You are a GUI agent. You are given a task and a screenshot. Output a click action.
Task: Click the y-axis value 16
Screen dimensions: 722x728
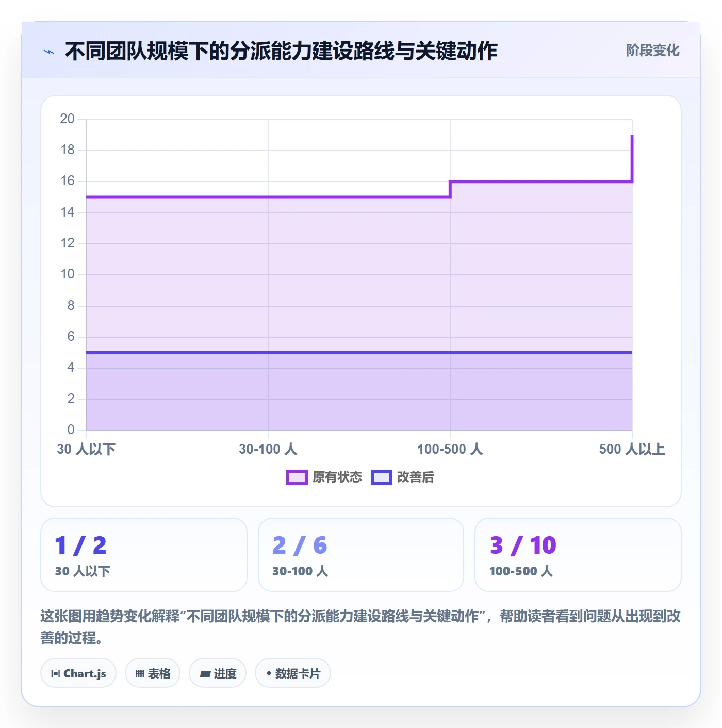(x=68, y=181)
